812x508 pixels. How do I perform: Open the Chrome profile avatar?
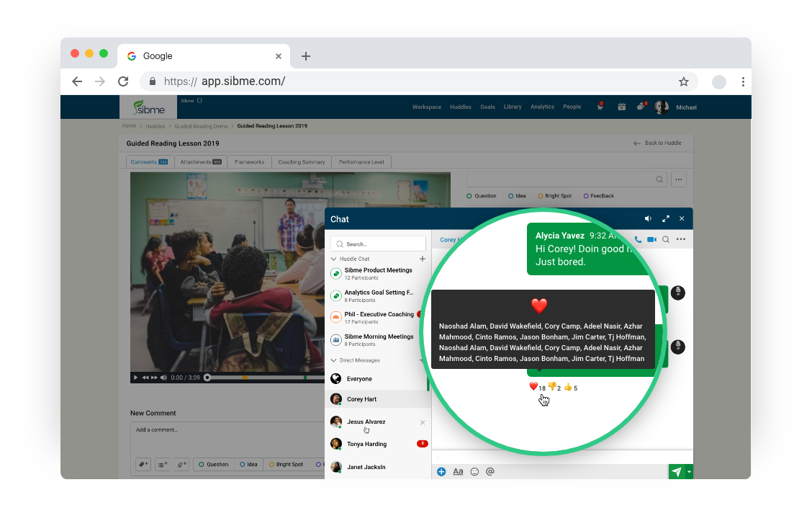click(x=719, y=82)
